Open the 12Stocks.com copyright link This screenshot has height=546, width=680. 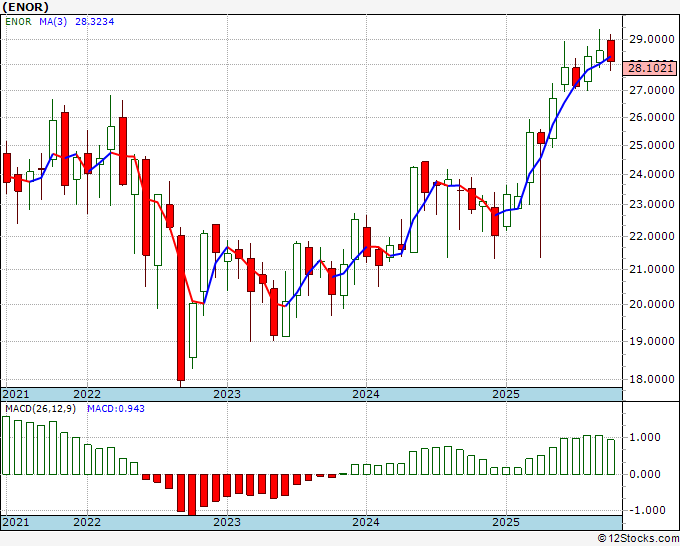[x=638, y=539]
